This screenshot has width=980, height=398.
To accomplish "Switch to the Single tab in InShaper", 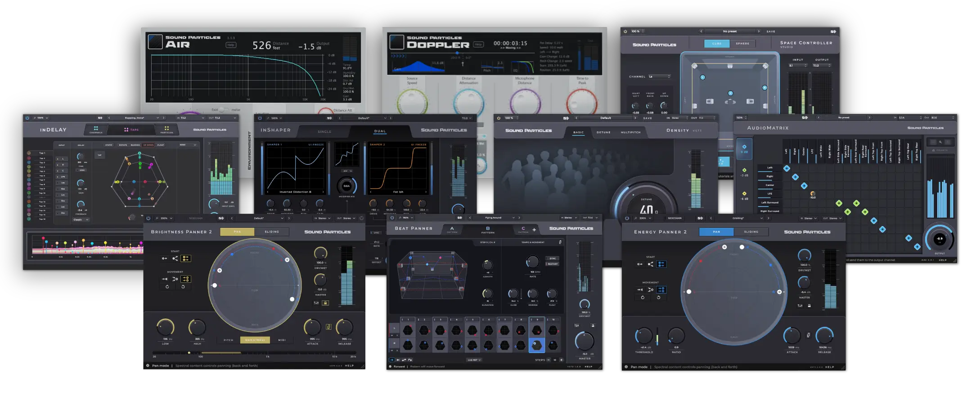I will point(324,132).
